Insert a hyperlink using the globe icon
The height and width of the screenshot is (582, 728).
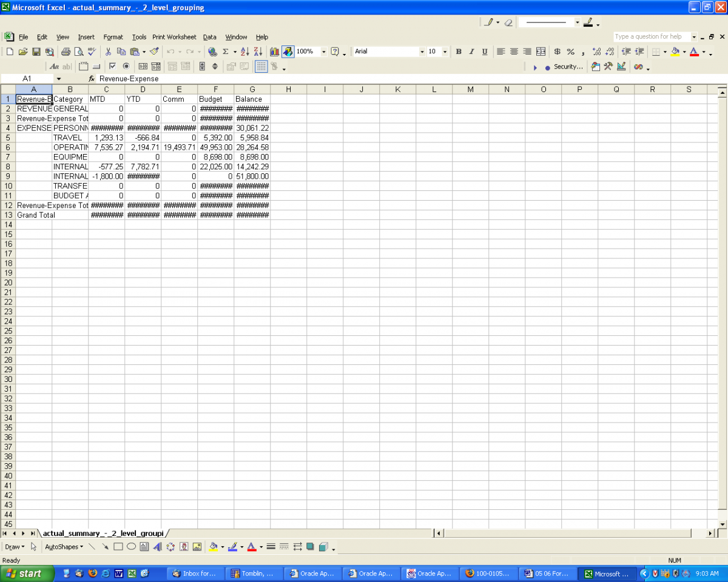pyautogui.click(x=212, y=52)
